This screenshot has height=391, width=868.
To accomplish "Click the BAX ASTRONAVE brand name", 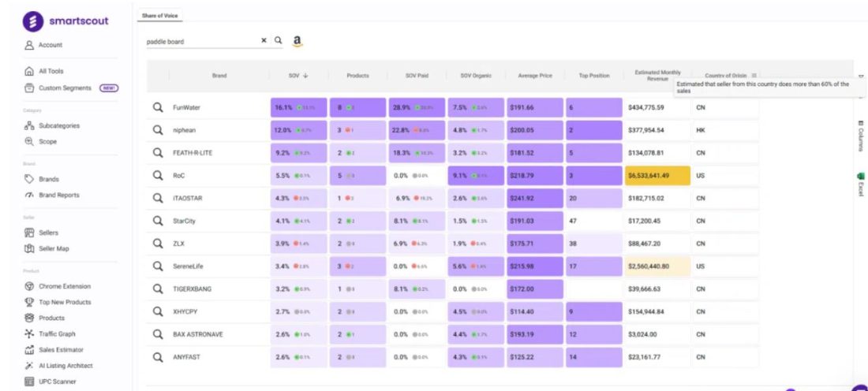I will point(197,334).
